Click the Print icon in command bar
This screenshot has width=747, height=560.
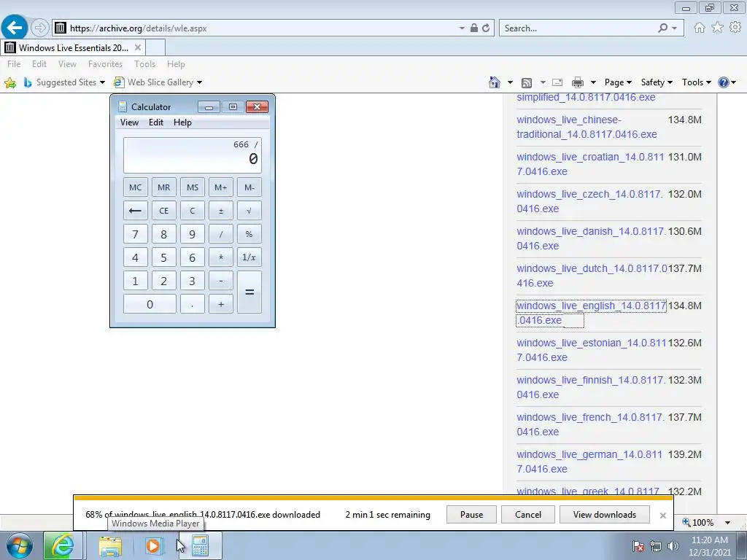click(x=578, y=82)
